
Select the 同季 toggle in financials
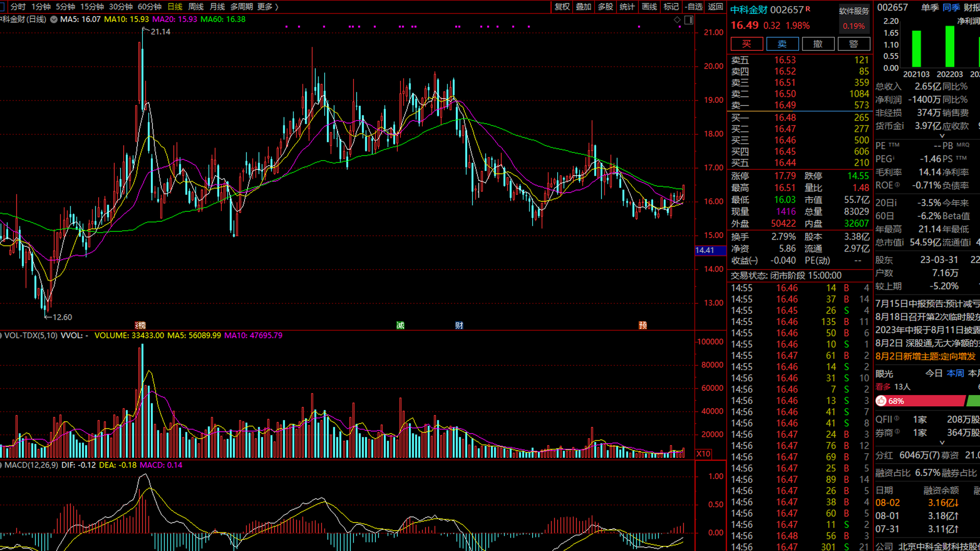pyautogui.click(x=951, y=7)
